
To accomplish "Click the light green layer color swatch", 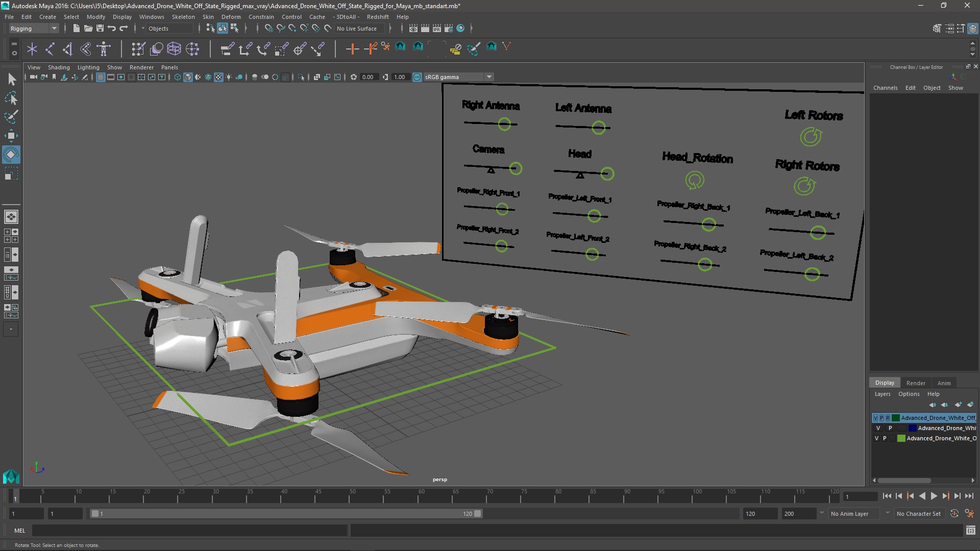I will (901, 438).
